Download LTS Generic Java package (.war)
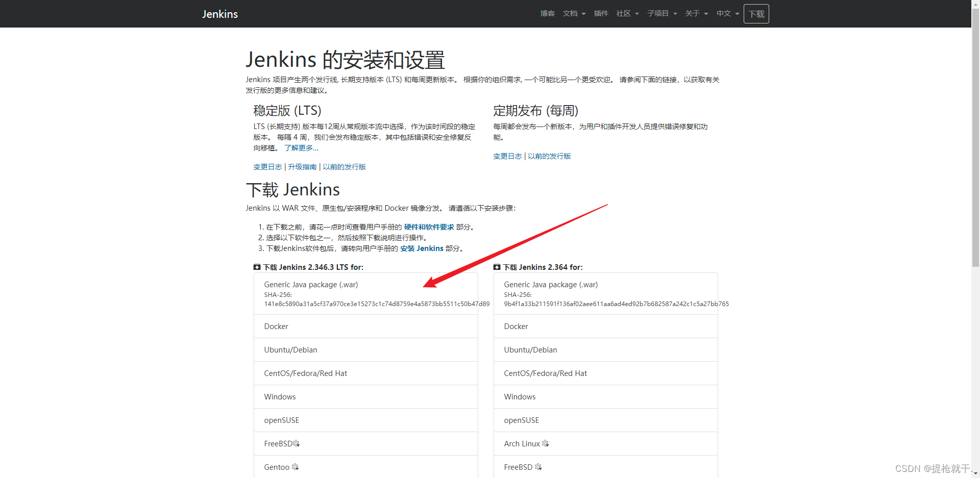This screenshot has height=478, width=980. (366, 294)
